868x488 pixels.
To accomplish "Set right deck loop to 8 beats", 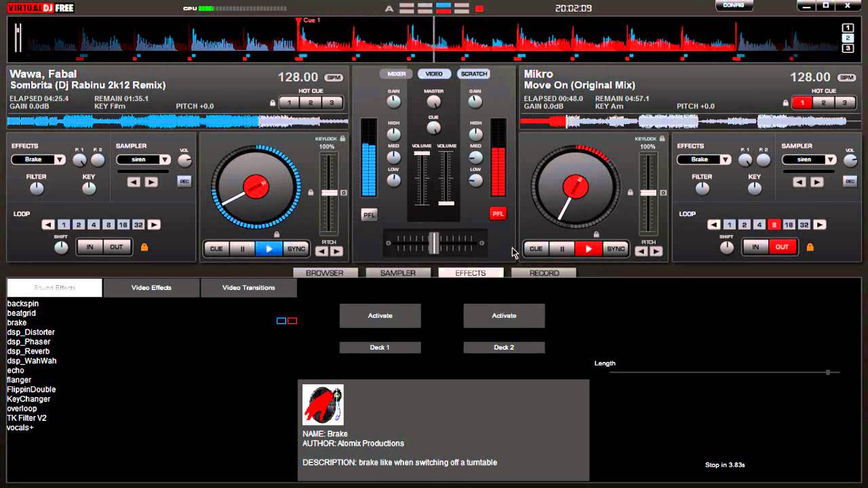I will pyautogui.click(x=774, y=225).
